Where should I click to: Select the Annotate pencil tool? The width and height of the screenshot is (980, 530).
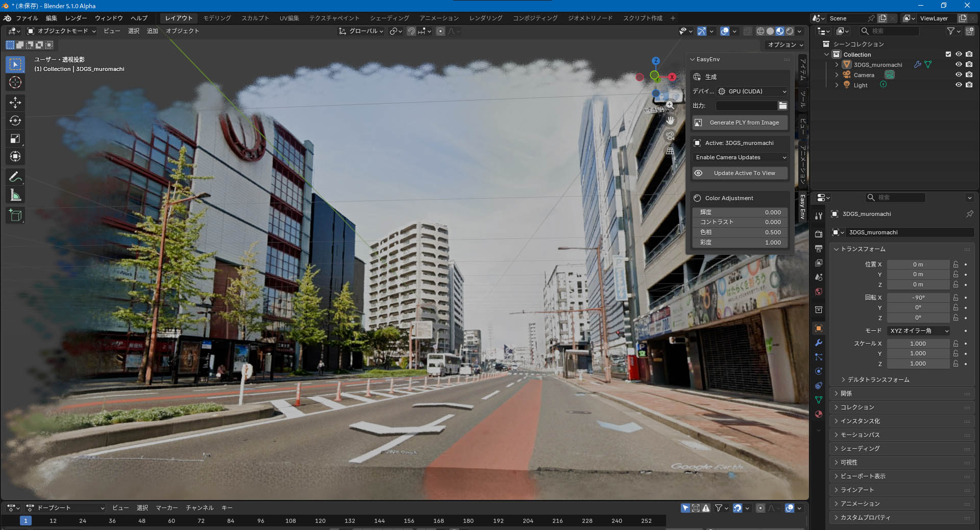pos(15,177)
